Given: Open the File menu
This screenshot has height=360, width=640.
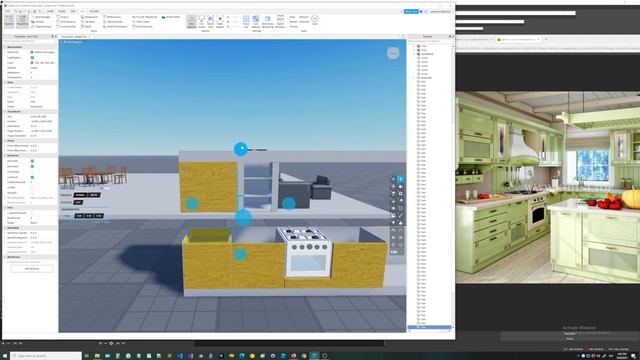Looking at the screenshot, I should [7, 11].
